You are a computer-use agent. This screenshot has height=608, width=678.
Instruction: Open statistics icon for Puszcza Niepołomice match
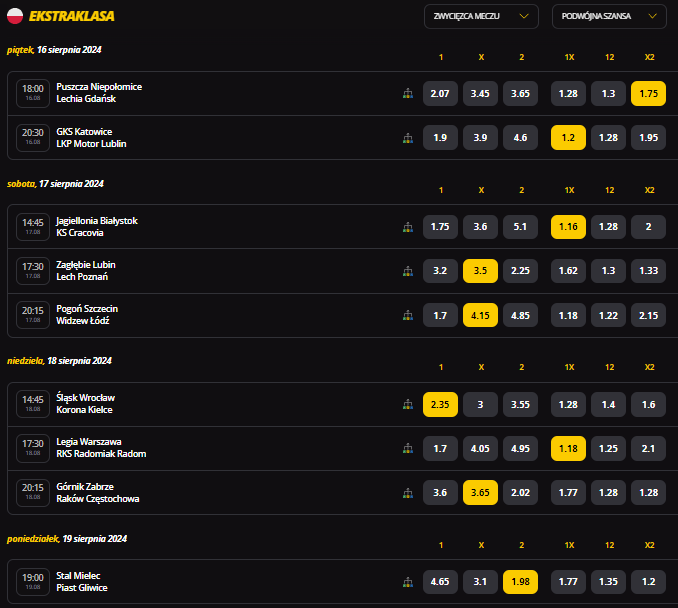click(x=407, y=93)
